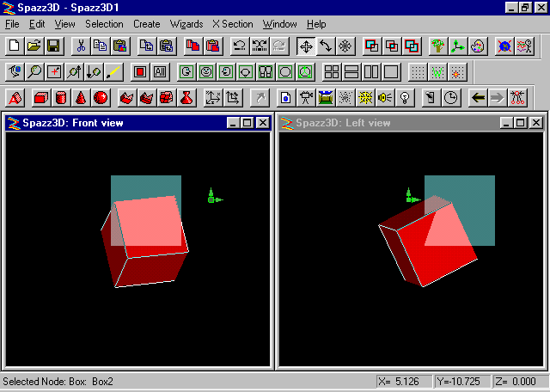550x392 pixels.
Task: Click the yellow back arrow icon
Action: click(478, 98)
